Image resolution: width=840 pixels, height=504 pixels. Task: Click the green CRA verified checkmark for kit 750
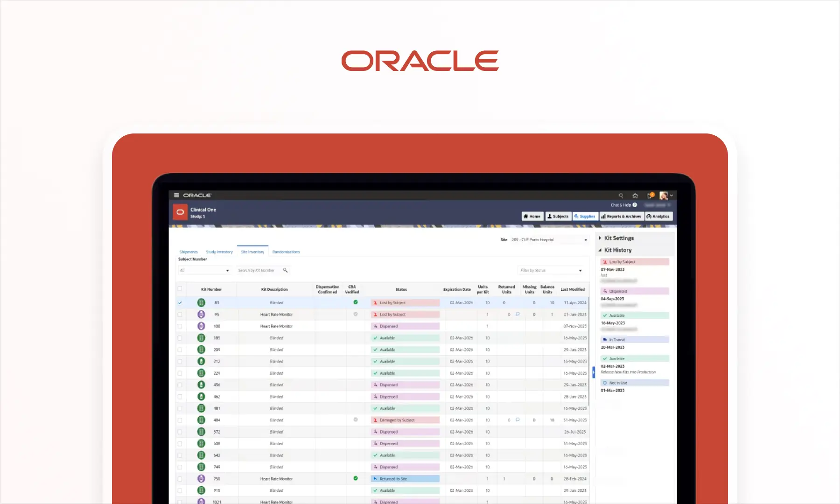[x=356, y=478]
